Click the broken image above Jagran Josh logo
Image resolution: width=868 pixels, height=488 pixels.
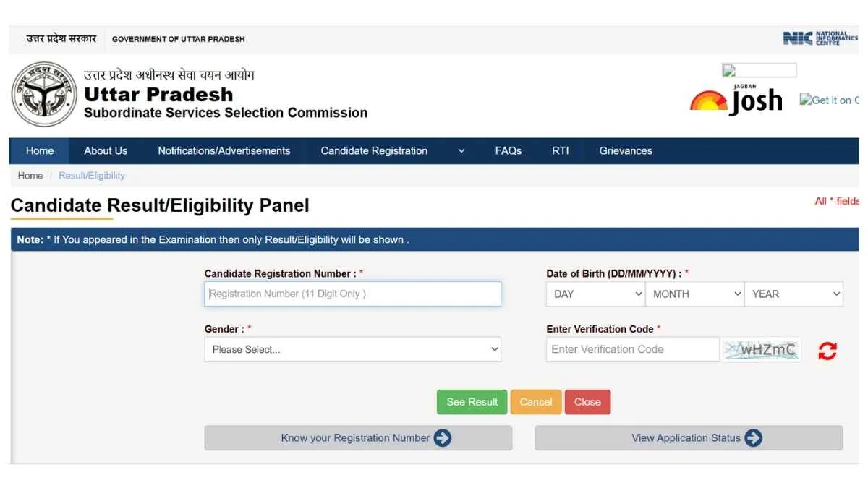pos(759,70)
